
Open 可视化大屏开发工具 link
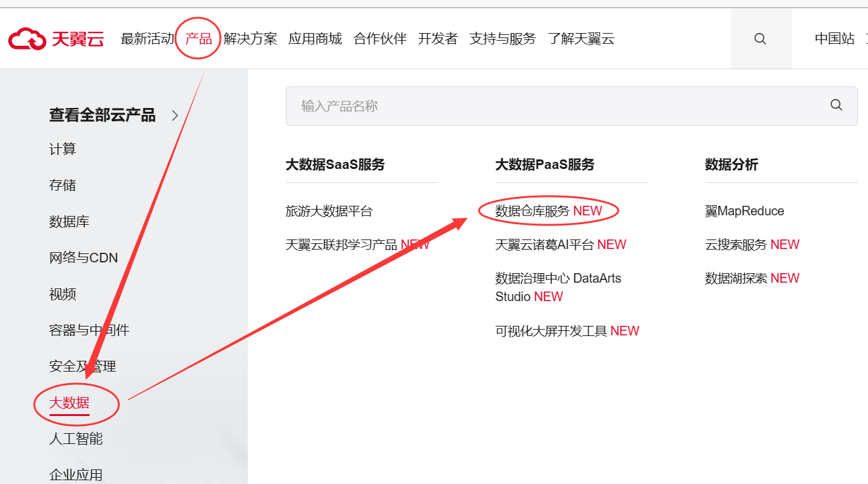[x=567, y=331]
